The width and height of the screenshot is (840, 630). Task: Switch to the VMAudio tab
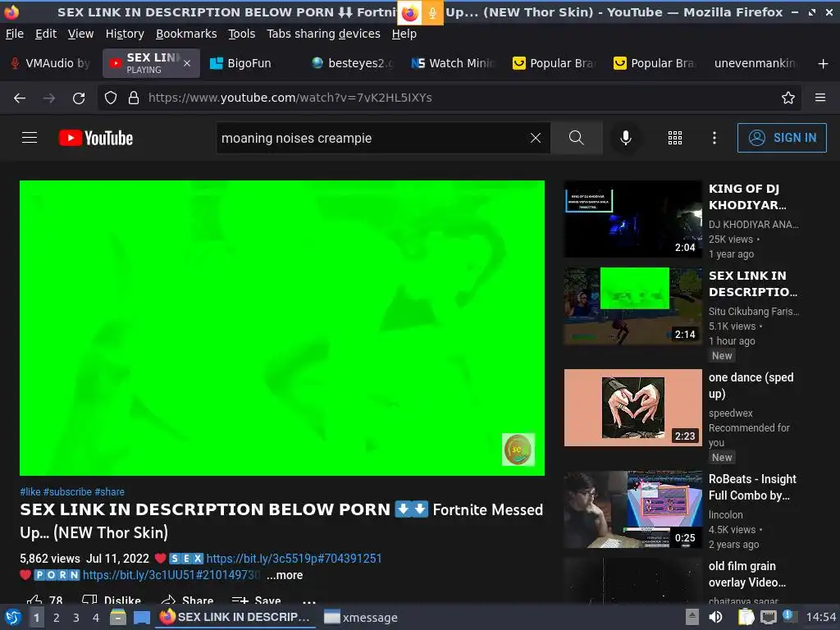pos(50,63)
